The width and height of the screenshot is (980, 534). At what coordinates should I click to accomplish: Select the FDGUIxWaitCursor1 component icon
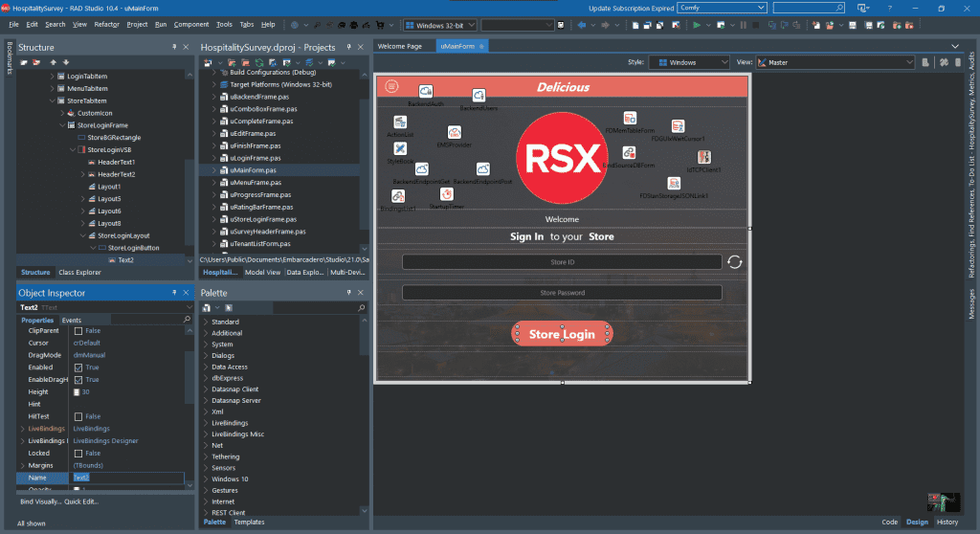(679, 126)
